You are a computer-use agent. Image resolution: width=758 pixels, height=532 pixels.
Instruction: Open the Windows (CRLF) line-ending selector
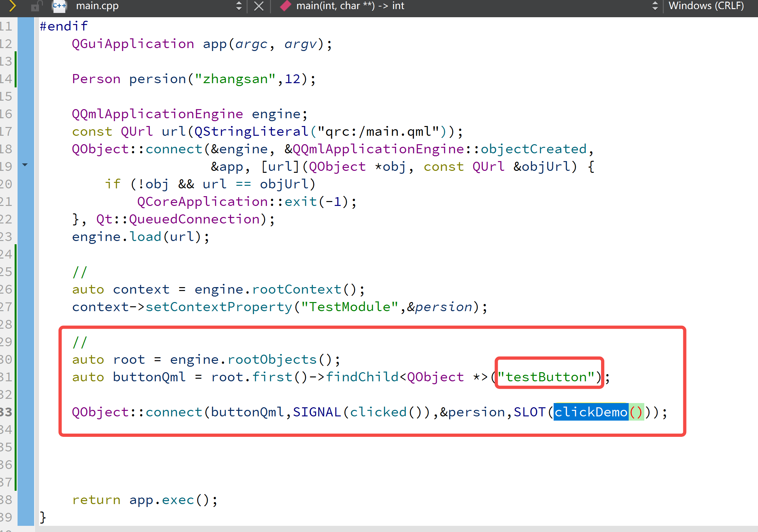706,6
